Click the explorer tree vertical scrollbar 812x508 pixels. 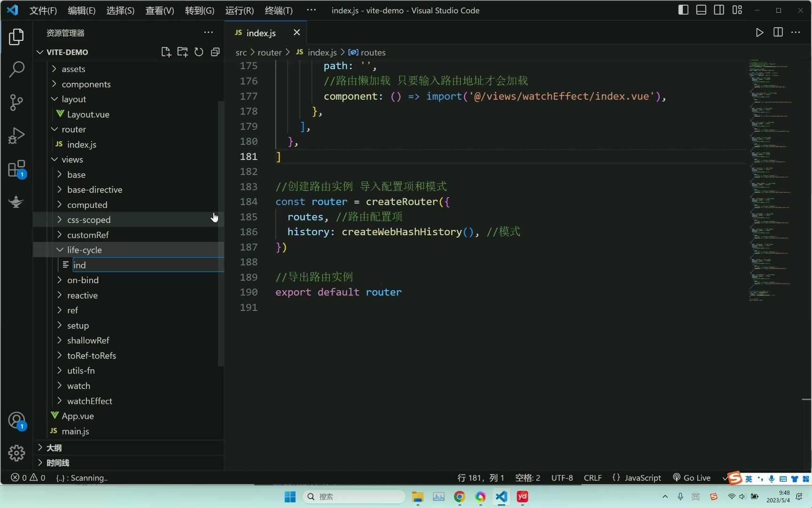(x=221, y=234)
